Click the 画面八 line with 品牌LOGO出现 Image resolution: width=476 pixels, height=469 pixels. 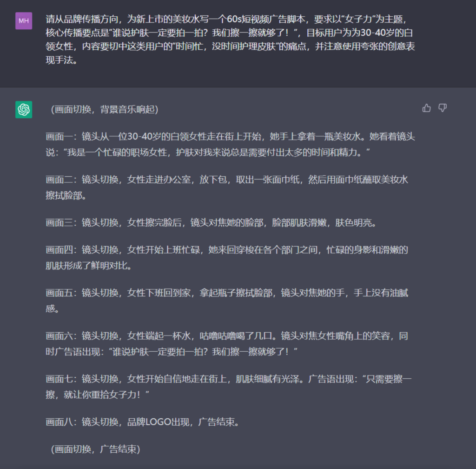click(x=143, y=422)
